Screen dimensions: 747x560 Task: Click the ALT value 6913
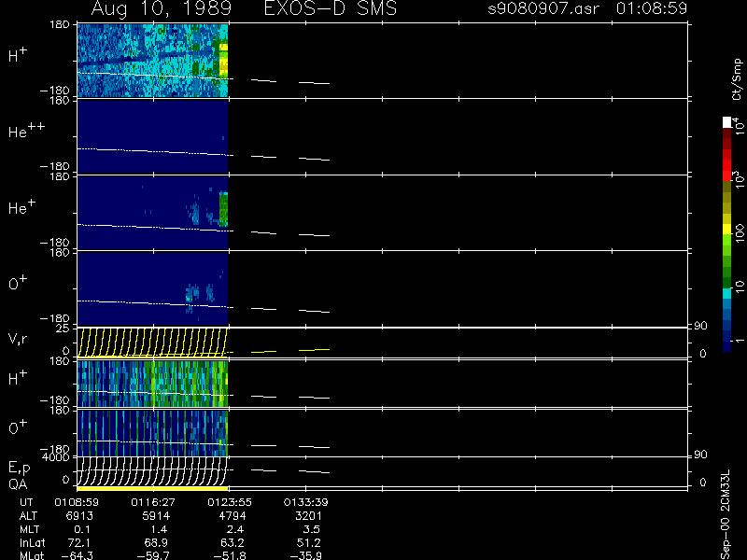point(79,516)
